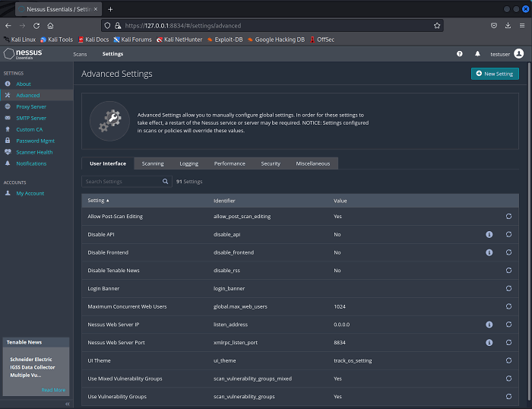The height and width of the screenshot is (409, 532).
Task: Switch to the Security tab
Action: click(271, 163)
